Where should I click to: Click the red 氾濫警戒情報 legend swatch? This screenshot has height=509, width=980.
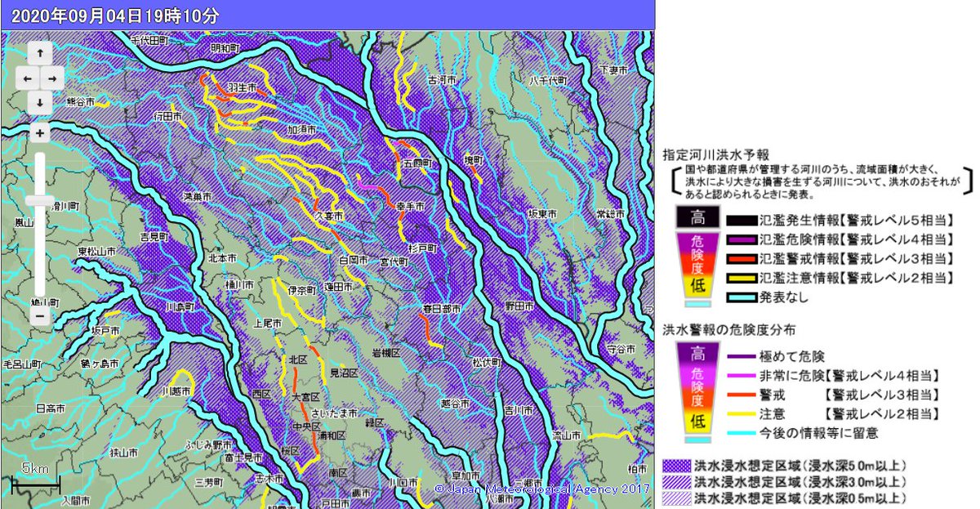[742, 258]
